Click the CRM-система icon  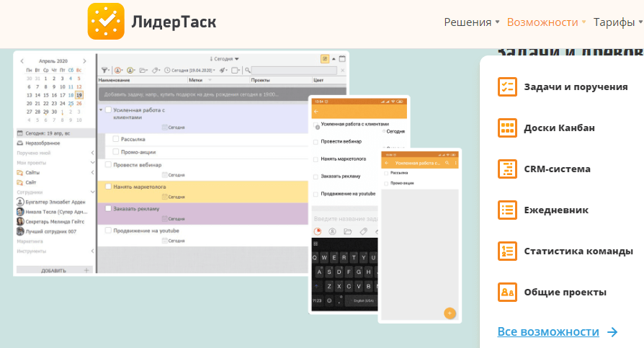tap(507, 169)
